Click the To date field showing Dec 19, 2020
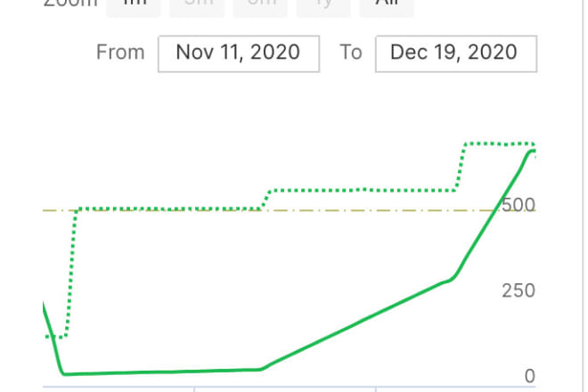 [x=456, y=53]
